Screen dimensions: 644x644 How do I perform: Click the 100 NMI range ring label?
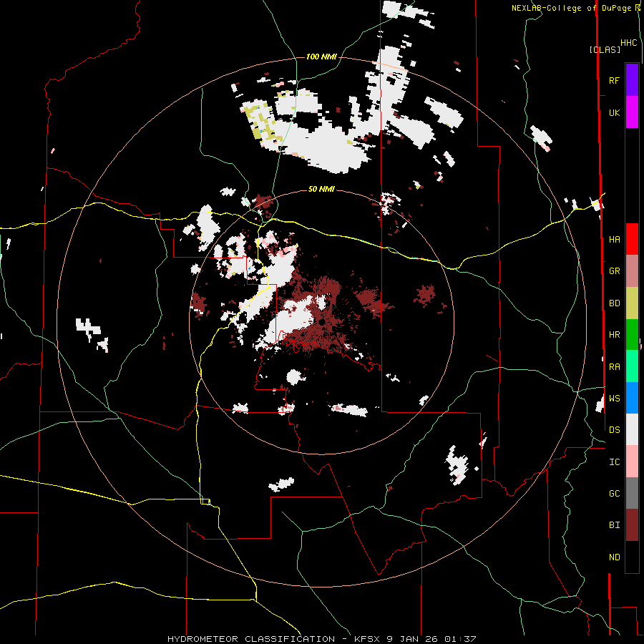click(321, 57)
